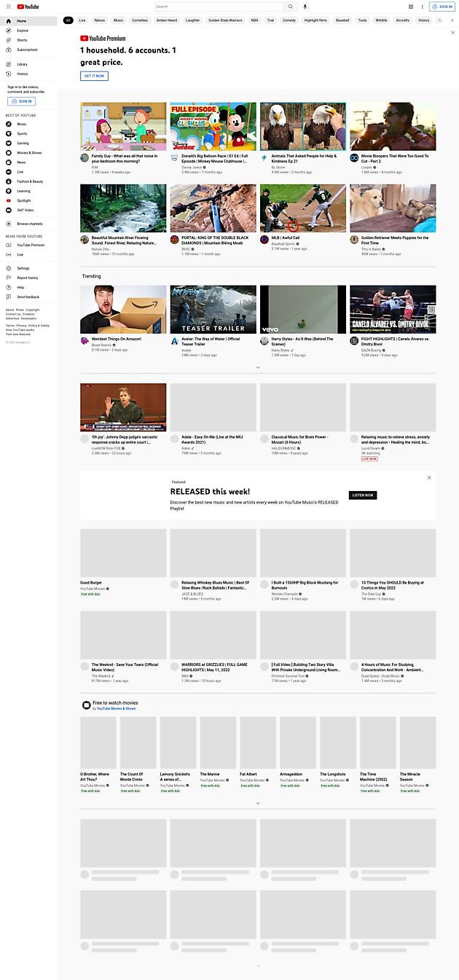Open News under Best of YouTube
This screenshot has width=459, height=980.
(28, 162)
